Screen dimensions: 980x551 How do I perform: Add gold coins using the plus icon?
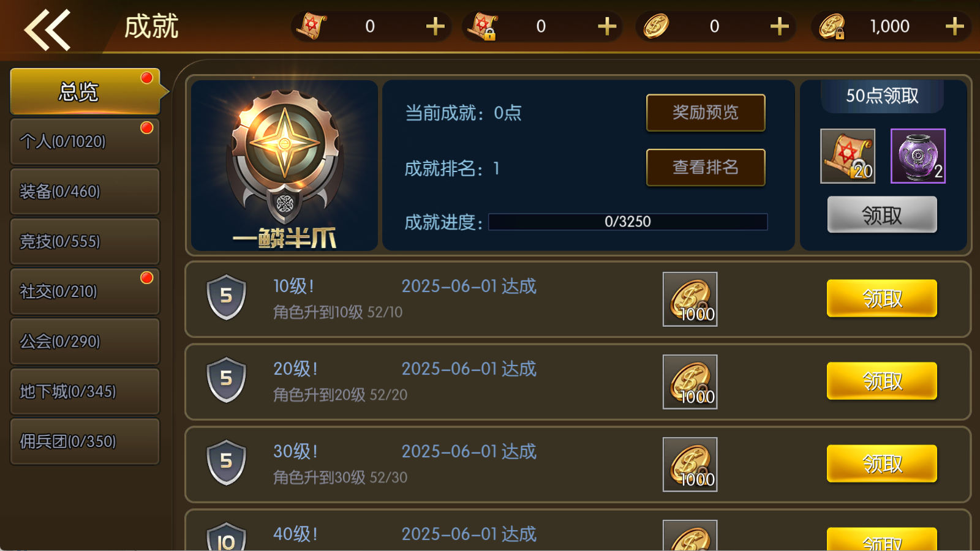[x=779, y=26]
